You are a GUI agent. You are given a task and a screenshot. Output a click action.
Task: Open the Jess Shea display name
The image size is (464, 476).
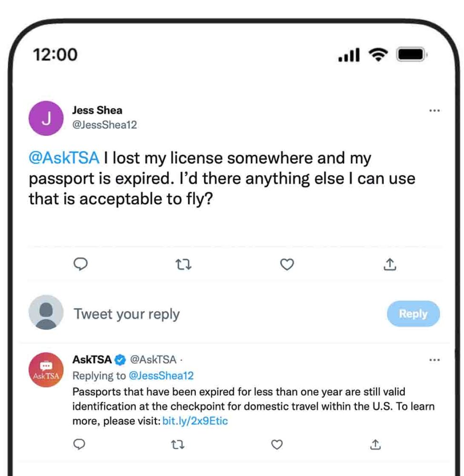[x=97, y=110]
